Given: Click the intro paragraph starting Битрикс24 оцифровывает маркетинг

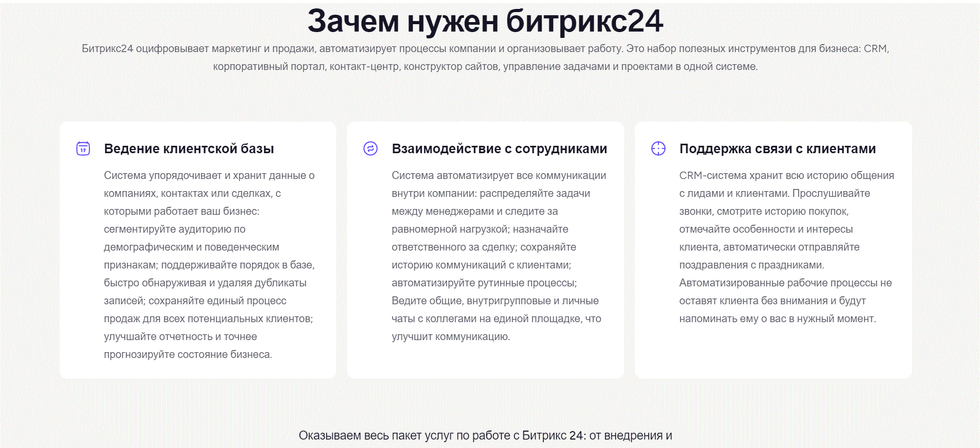Looking at the screenshot, I should coord(485,57).
